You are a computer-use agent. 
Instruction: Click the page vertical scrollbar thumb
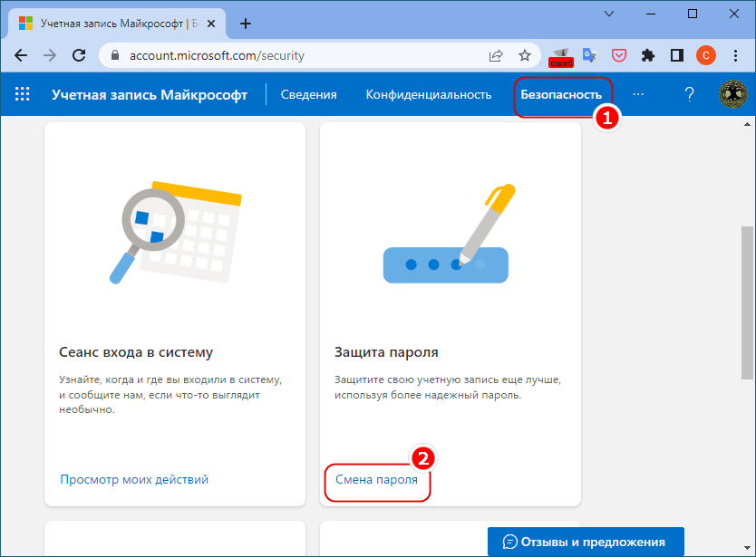click(x=747, y=303)
